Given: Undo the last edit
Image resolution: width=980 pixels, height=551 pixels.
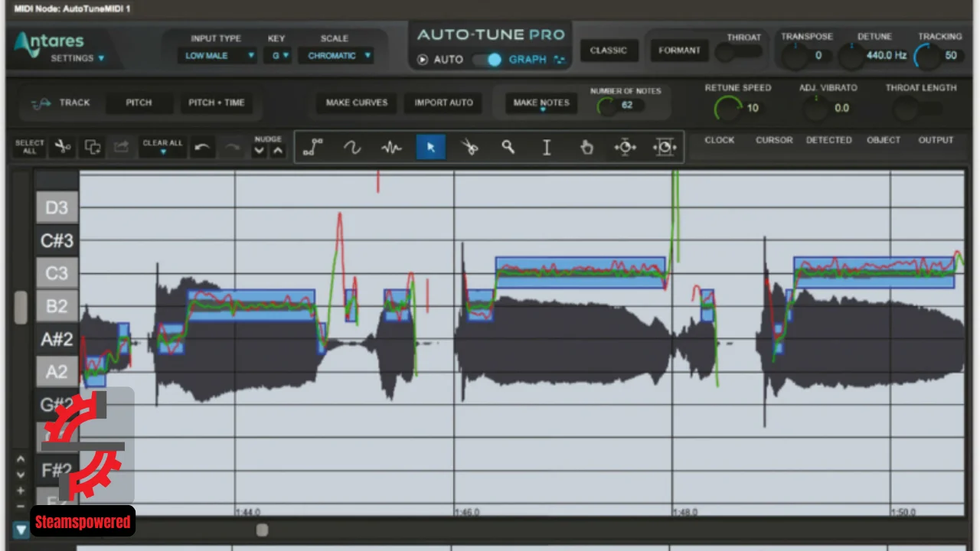Looking at the screenshot, I should click(202, 147).
